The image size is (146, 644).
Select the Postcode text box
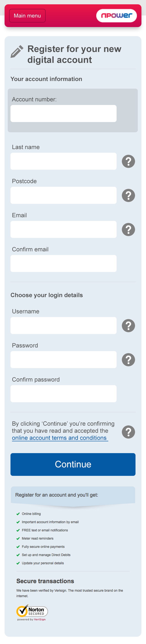[63, 195]
